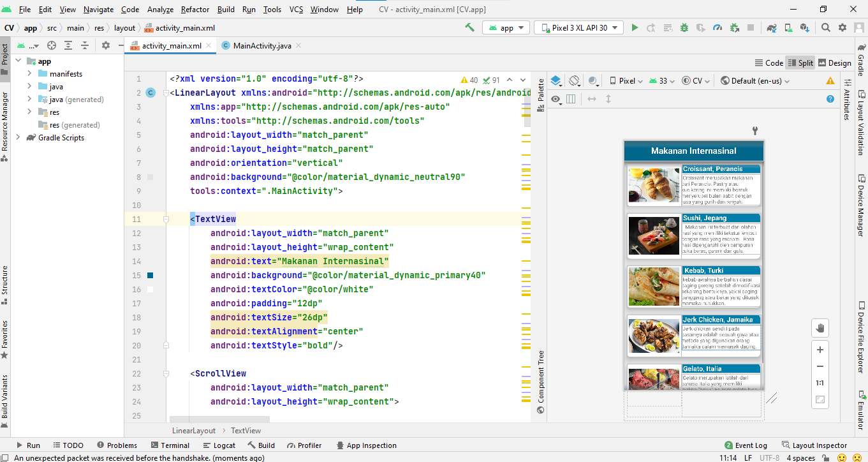Open the Terminal tool window
The image size is (868, 462).
click(x=170, y=445)
